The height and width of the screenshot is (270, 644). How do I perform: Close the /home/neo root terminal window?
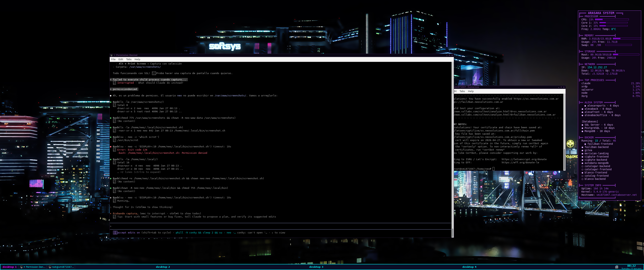(x=564, y=87)
